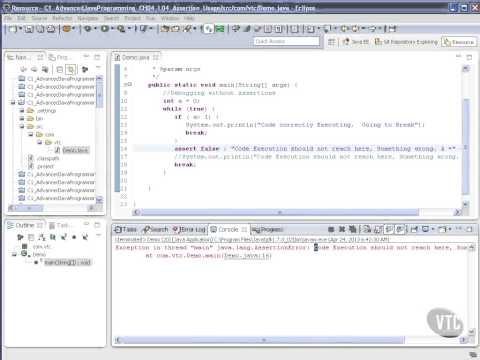Open Display Selected Console dropdown
This screenshot has width=480, height=360.
click(433, 229)
